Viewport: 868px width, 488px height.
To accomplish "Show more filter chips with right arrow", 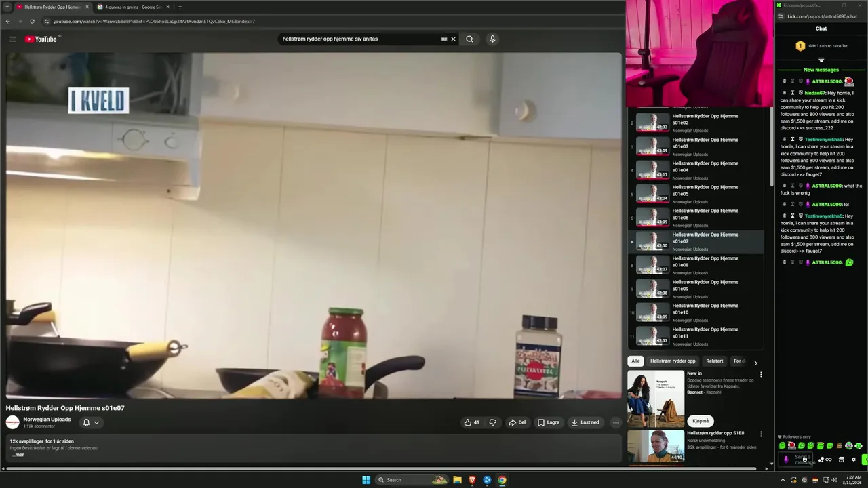I will pyautogui.click(x=755, y=363).
